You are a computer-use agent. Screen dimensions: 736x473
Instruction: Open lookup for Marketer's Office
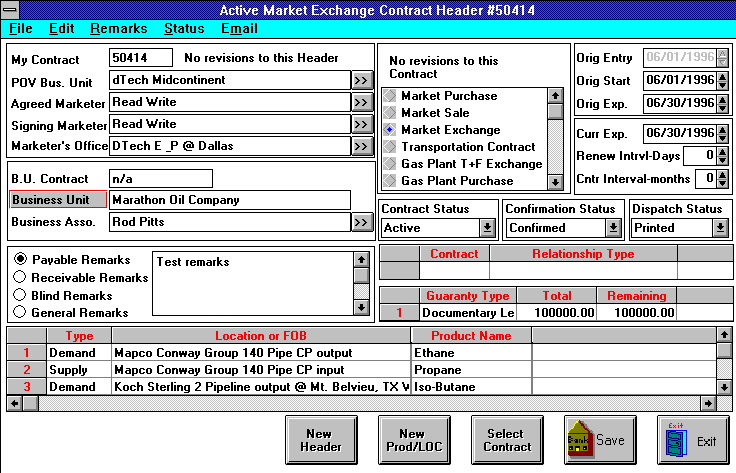[x=362, y=146]
